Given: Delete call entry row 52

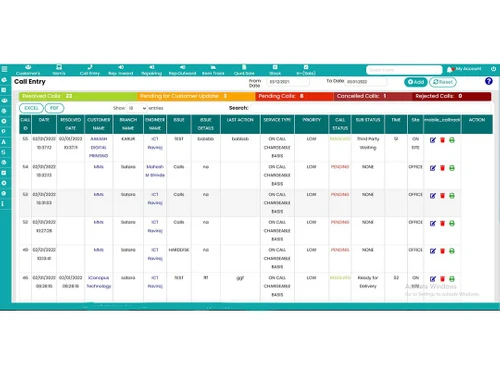Looking at the screenshot, I should 442,223.
